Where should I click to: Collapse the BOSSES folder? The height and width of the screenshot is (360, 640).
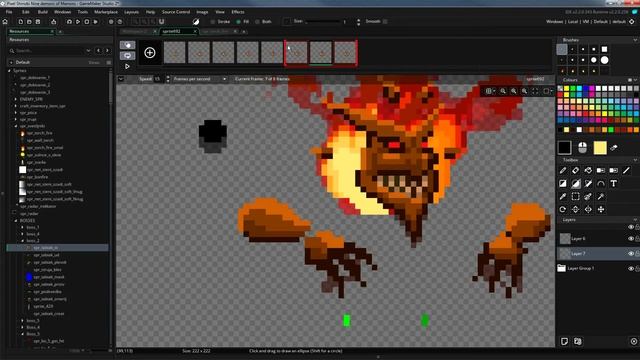coord(16,220)
